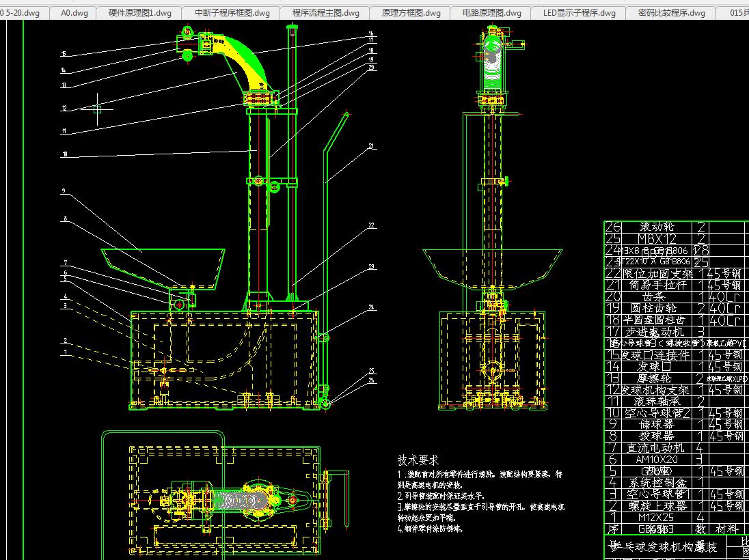
Task: Click callout number 2 beside the base
Action: point(66,341)
